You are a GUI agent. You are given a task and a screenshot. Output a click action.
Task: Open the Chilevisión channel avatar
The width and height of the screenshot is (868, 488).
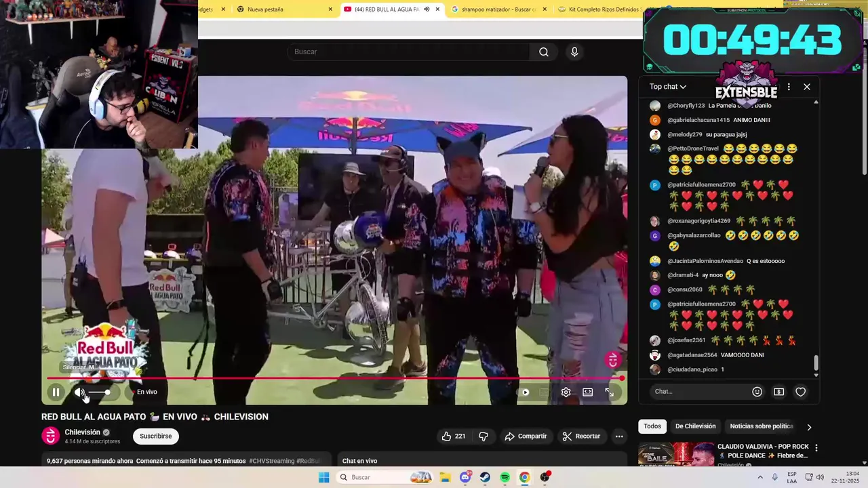point(51,436)
